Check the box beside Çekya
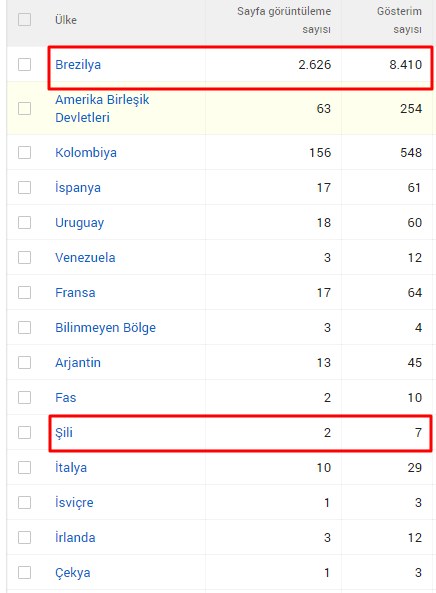Screen dimensions: 436x593 tap(25, 572)
